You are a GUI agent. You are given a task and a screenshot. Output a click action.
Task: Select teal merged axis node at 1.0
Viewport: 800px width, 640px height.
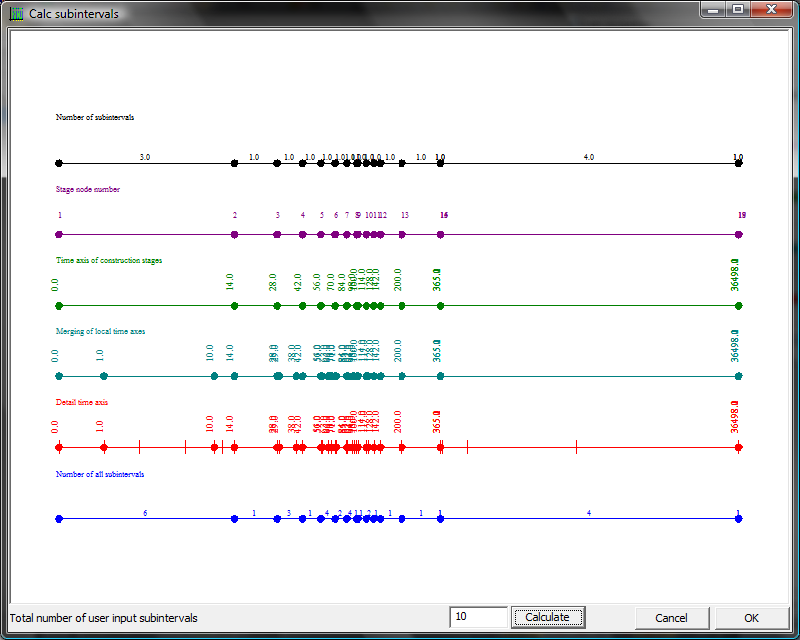point(104,377)
